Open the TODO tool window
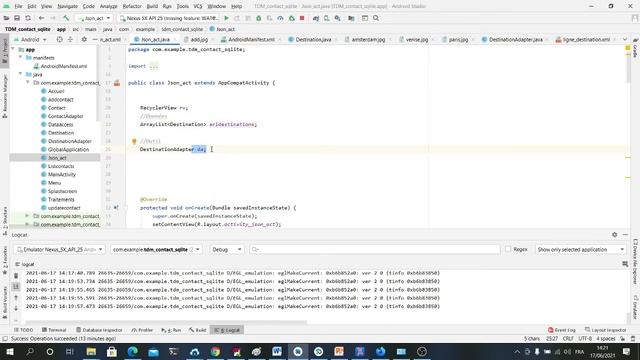This screenshot has width=640, height=360. 24,330
